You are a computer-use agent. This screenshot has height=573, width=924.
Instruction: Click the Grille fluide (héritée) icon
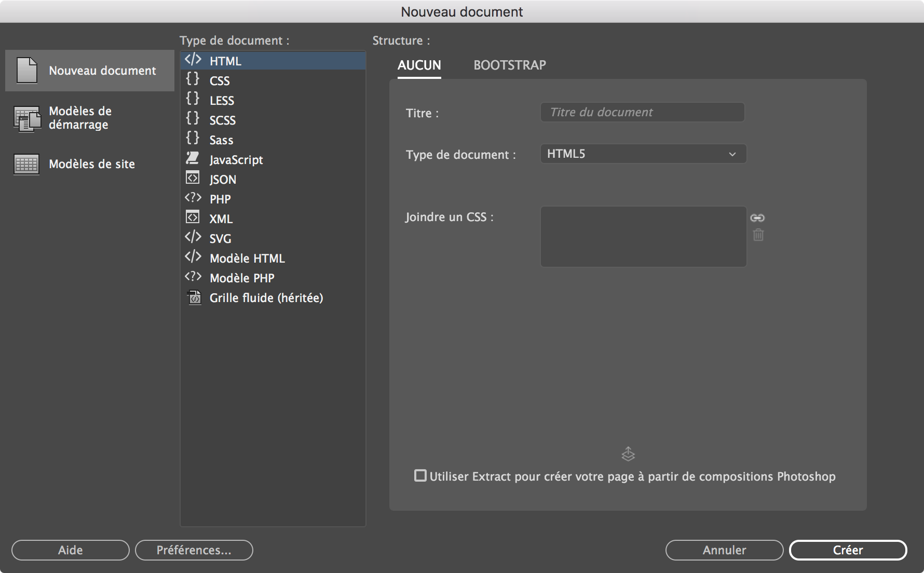[193, 297]
